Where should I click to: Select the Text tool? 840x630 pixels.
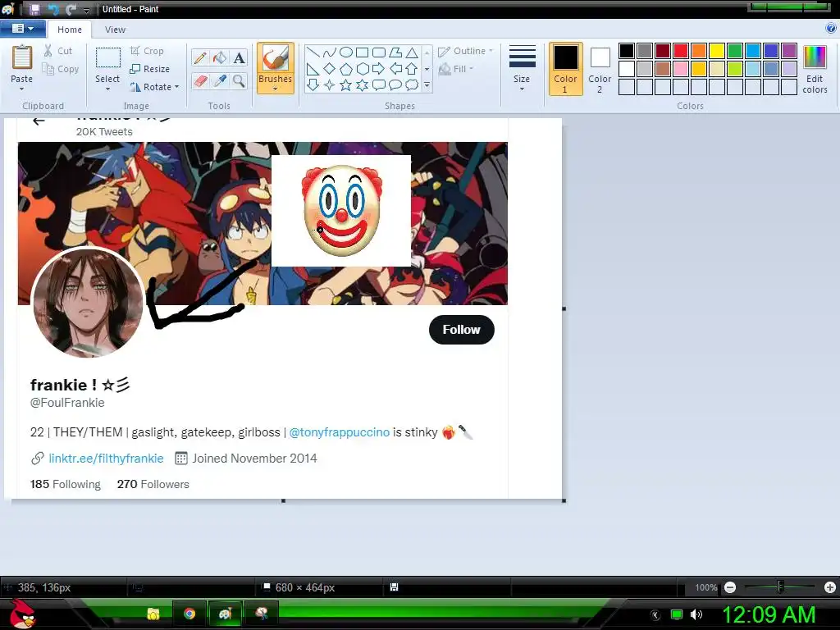click(x=239, y=57)
